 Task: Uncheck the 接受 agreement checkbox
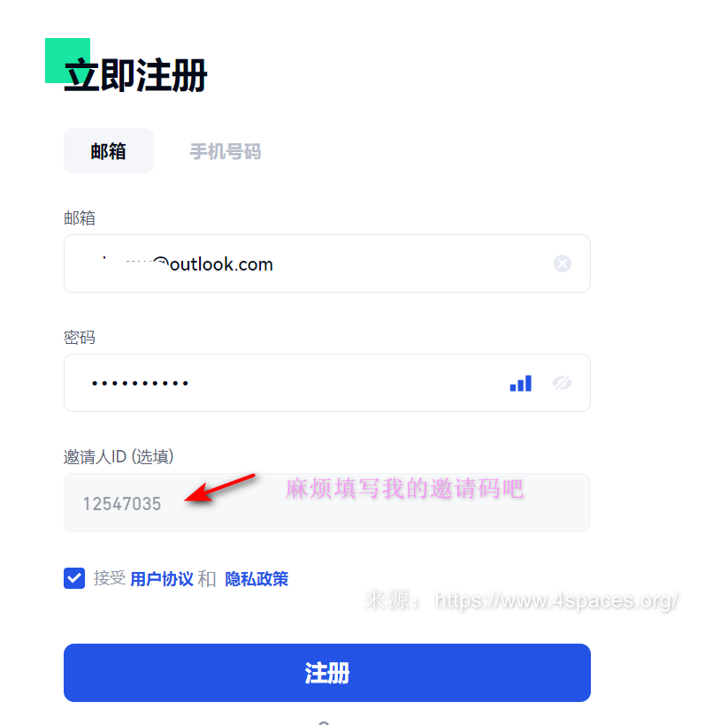pos(74,578)
